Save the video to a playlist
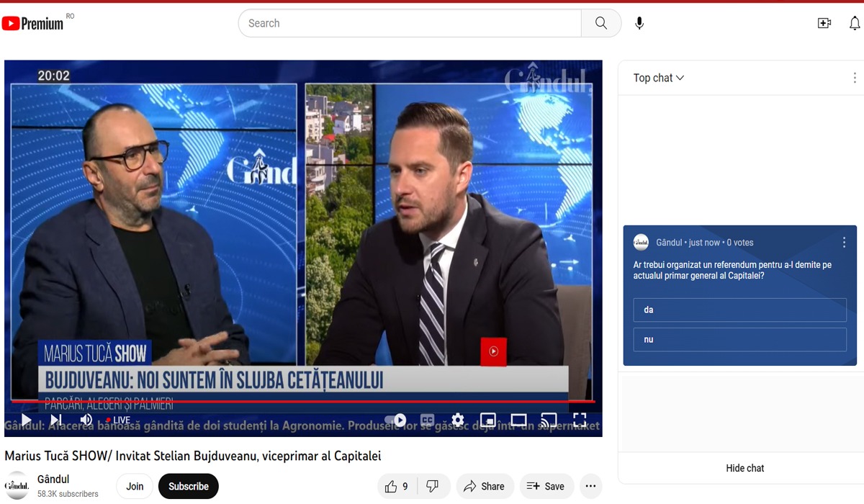Image resolution: width=864 pixels, height=504 pixels. [546, 487]
